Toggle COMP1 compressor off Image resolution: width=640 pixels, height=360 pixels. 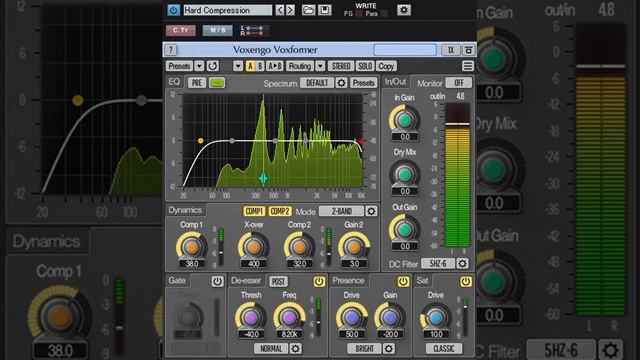click(x=254, y=211)
